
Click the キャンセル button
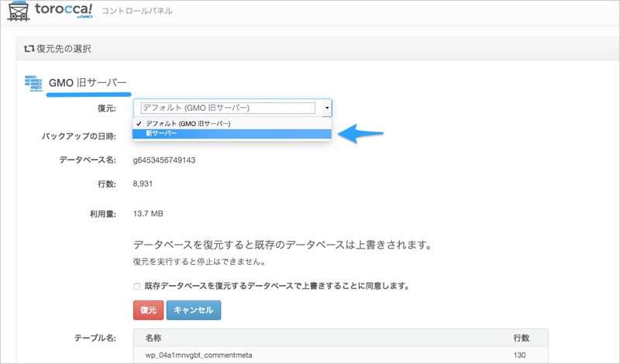(x=194, y=311)
